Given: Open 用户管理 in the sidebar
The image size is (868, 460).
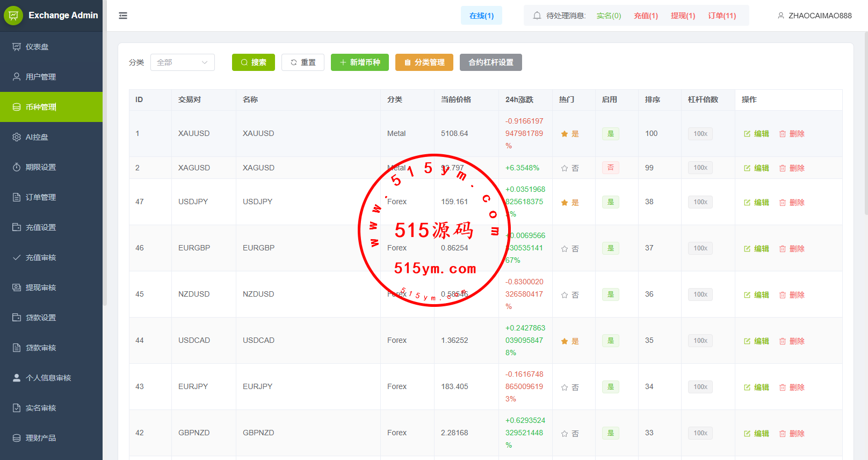Looking at the screenshot, I should [41, 77].
